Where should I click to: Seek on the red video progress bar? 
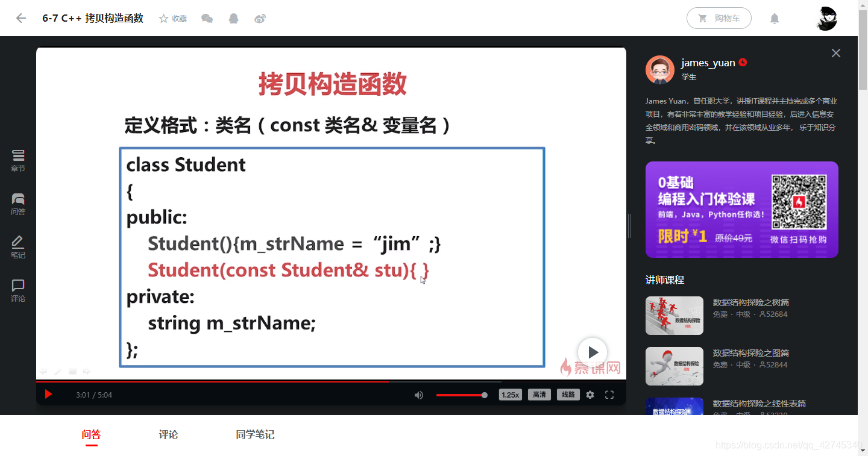click(331, 381)
